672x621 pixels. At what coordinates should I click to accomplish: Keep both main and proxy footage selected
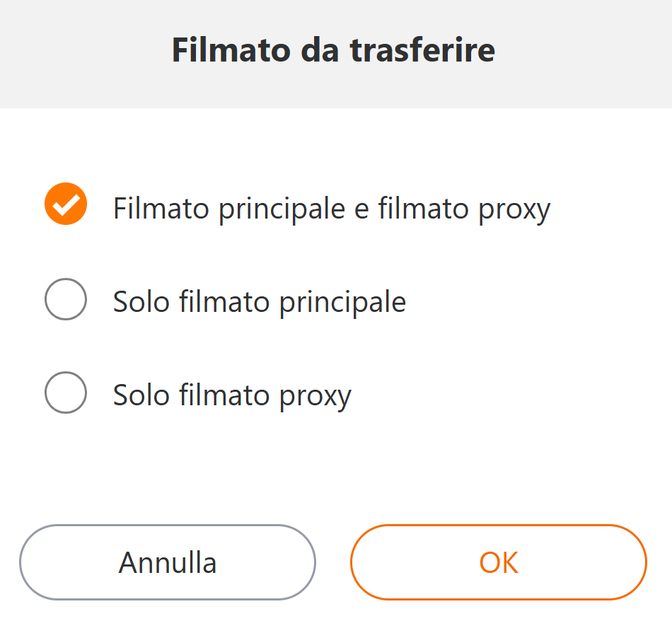pyautogui.click(x=66, y=204)
